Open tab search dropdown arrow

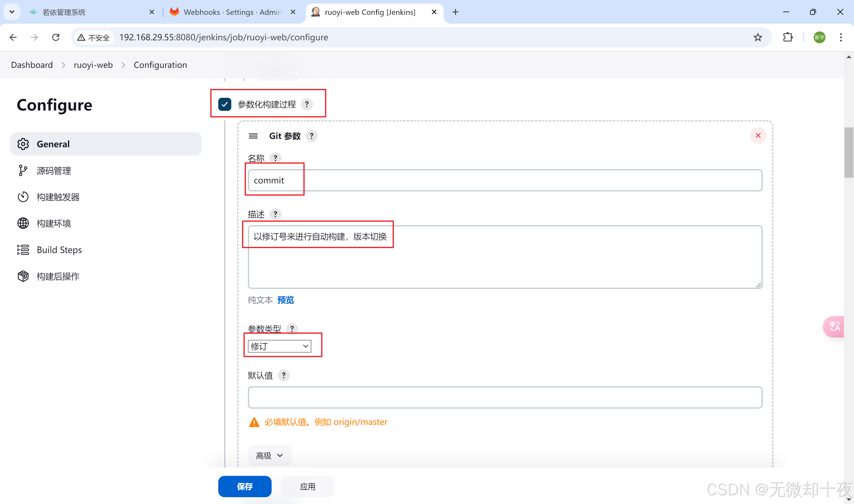coord(12,12)
